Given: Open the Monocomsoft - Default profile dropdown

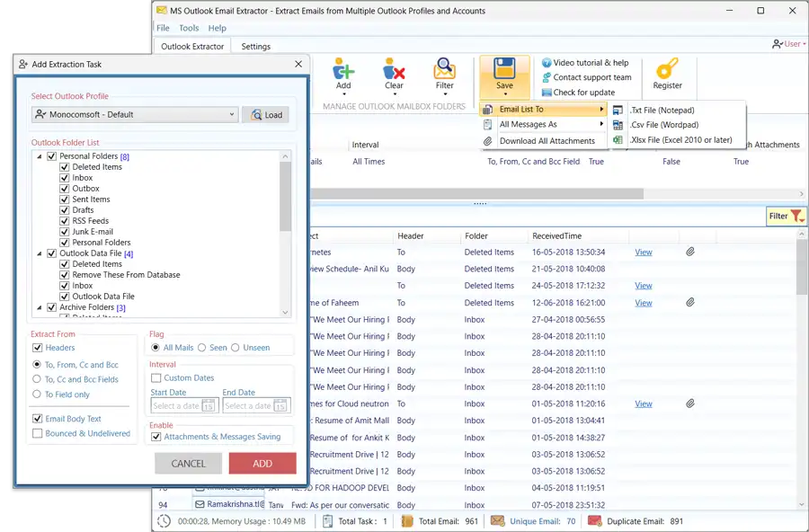Looking at the screenshot, I should point(135,114).
